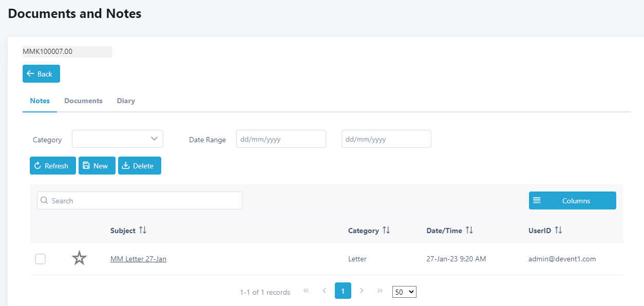Sort by Date/Time column arrows
The width and height of the screenshot is (644, 306).
(x=469, y=231)
